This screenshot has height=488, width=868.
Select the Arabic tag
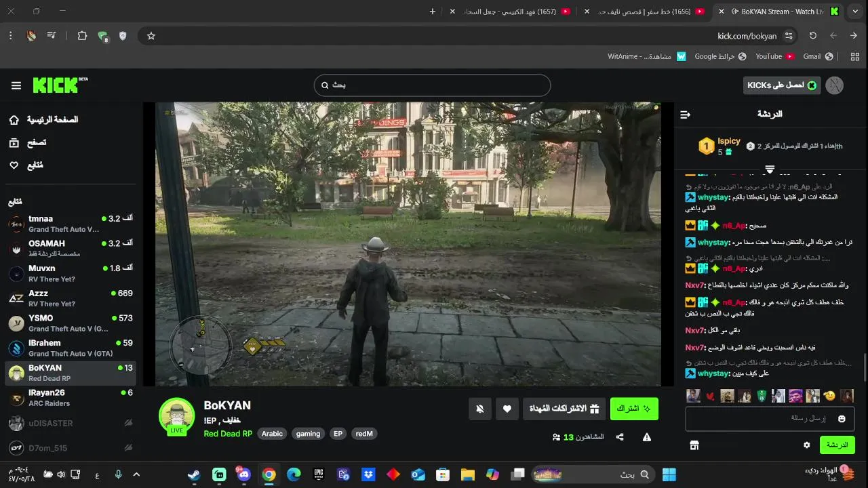pos(272,434)
